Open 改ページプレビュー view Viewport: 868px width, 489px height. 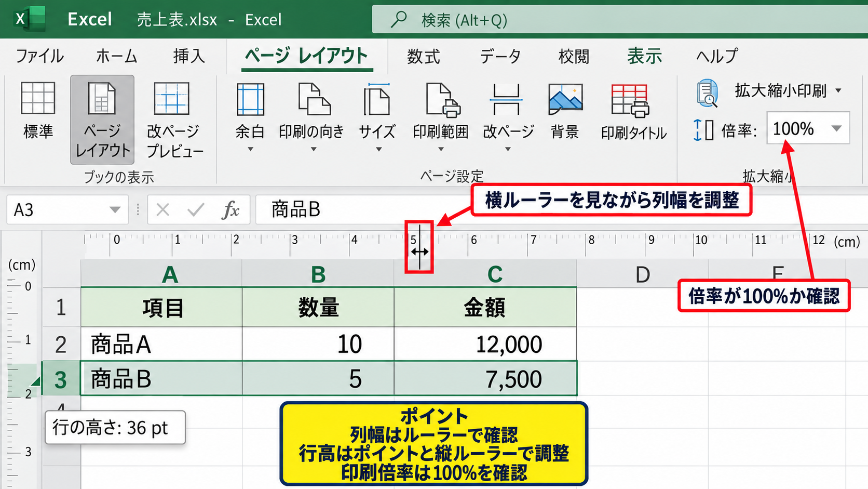[173, 120]
